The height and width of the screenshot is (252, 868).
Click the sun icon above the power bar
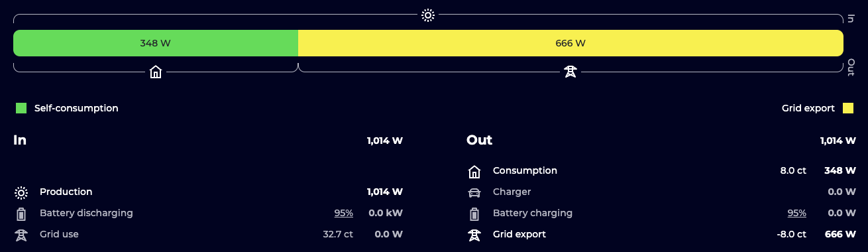click(x=428, y=15)
